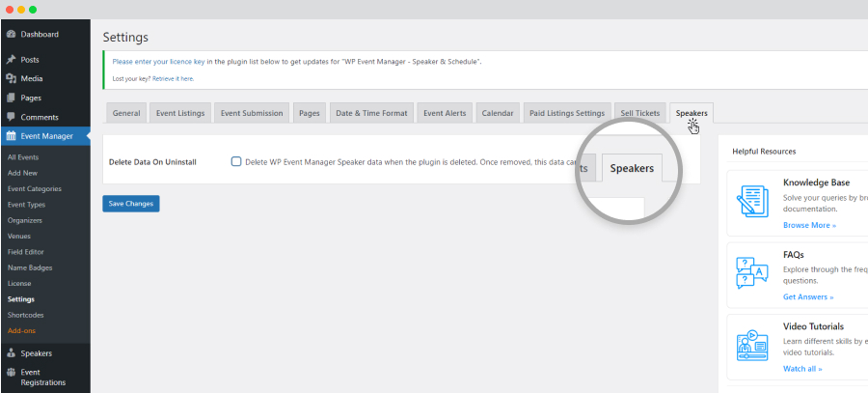Click the Comments bubble icon
The width and height of the screenshot is (868, 393).
point(11,117)
